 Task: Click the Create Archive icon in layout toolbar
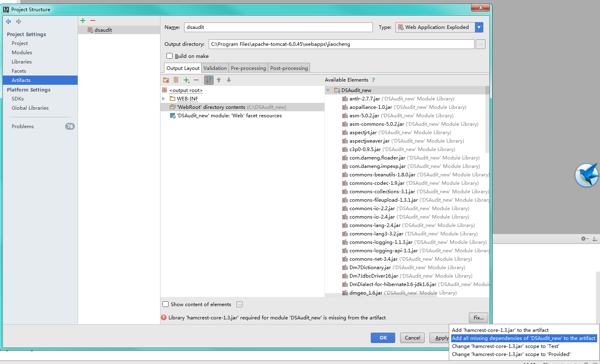pos(176,80)
